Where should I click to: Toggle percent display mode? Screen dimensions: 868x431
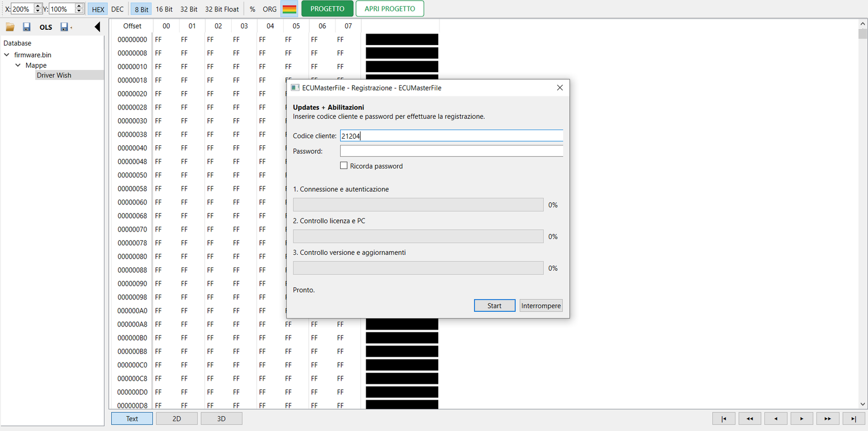[x=252, y=9]
